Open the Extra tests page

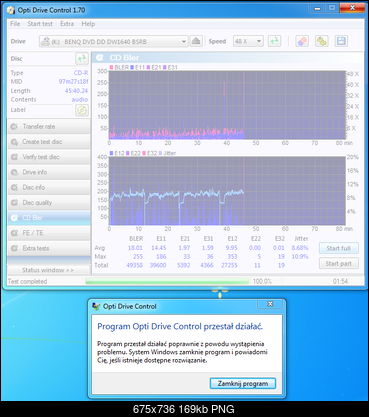point(49,248)
